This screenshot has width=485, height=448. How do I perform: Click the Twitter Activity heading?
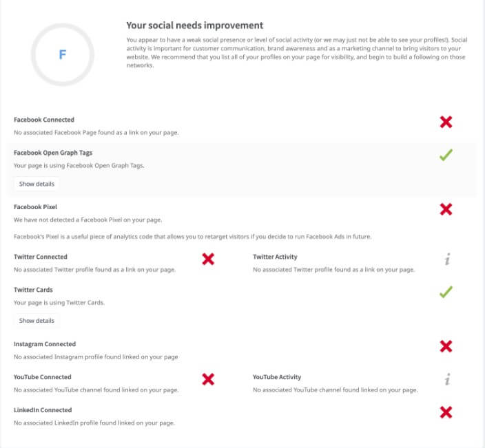275,257
